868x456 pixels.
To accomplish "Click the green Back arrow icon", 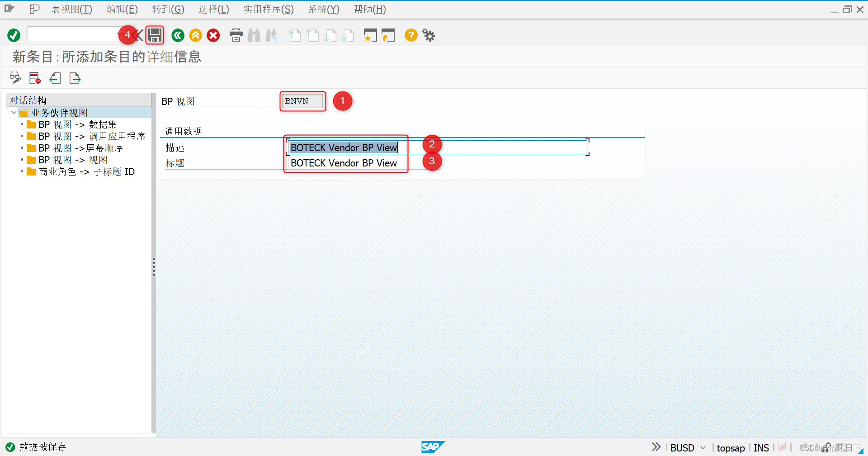I will (x=178, y=35).
